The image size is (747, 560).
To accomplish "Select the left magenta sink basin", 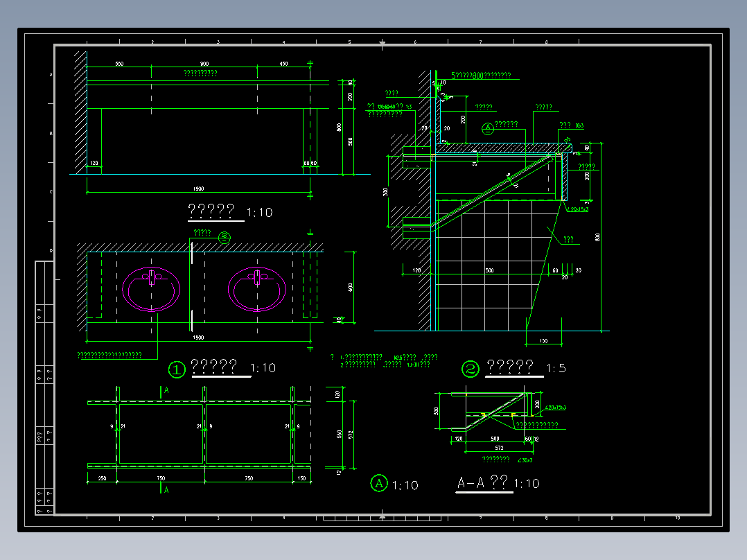I will point(152,289).
